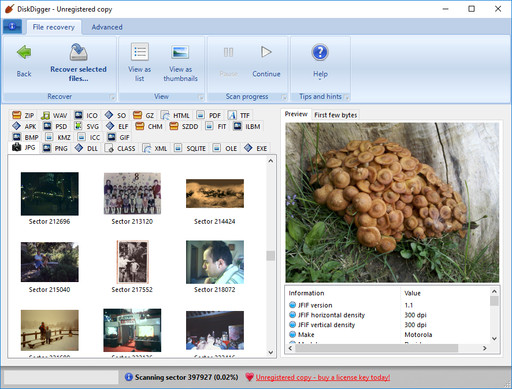This screenshot has width=512, height=389.
Task: Click the Pause scan icon
Action: (228, 52)
